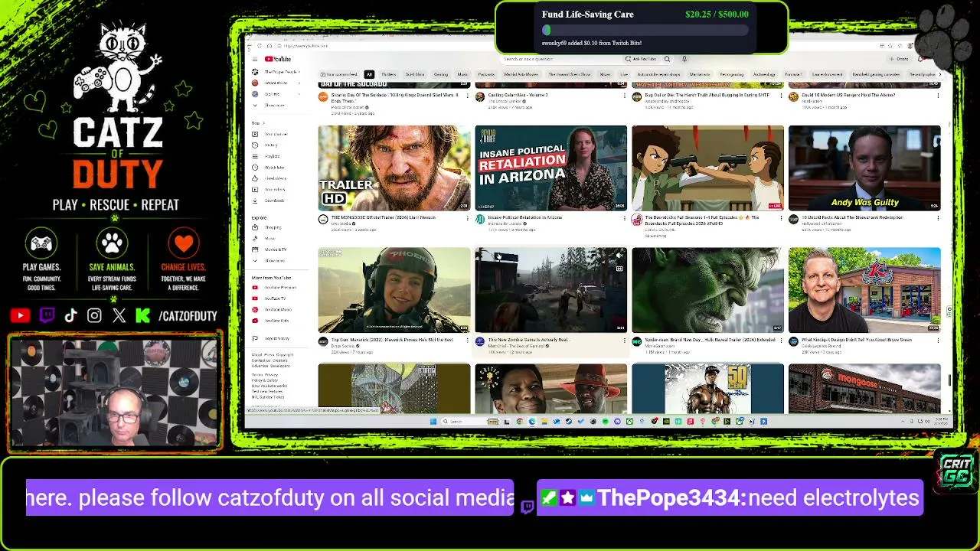Select the Thrillers filter chip
This screenshot has height=551, width=980.
pyautogui.click(x=389, y=74)
